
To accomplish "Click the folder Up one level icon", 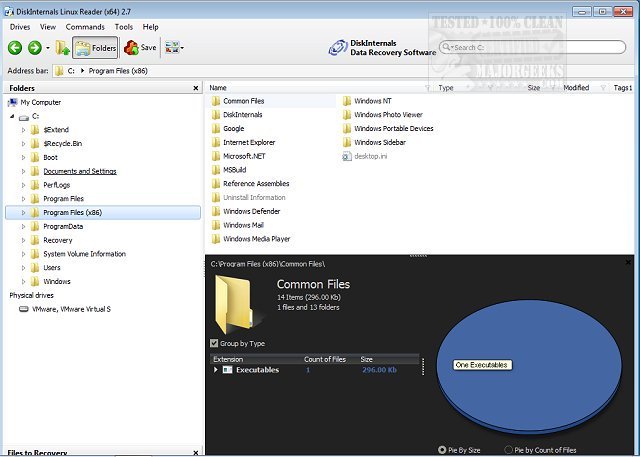I will [62, 48].
